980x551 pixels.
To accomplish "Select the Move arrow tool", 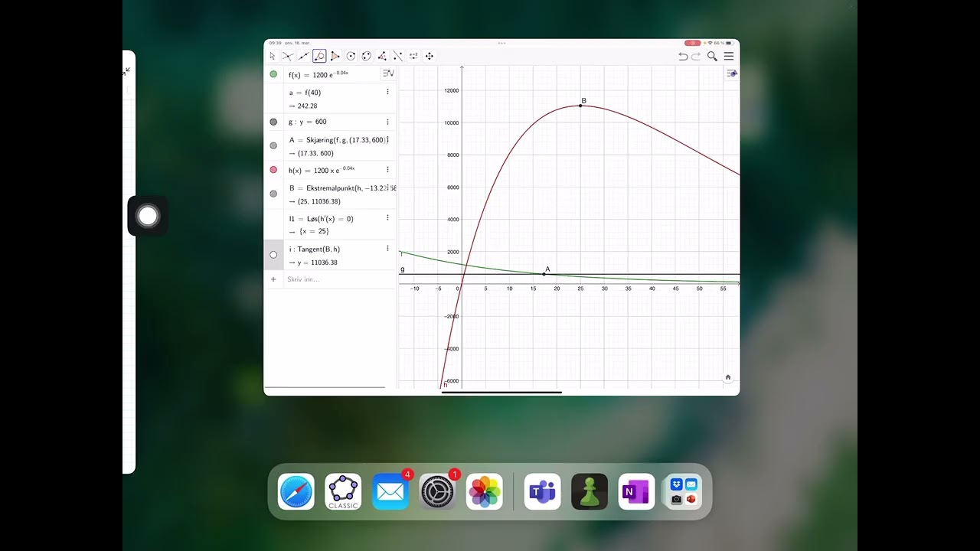I will click(x=272, y=56).
